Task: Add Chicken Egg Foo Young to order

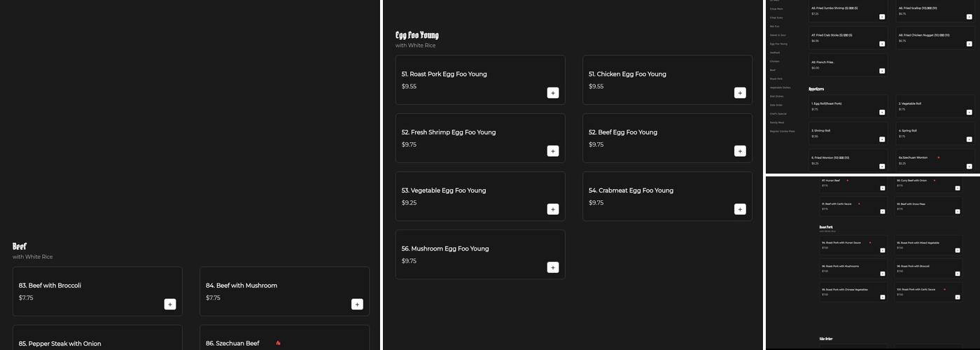Action: coord(740,92)
